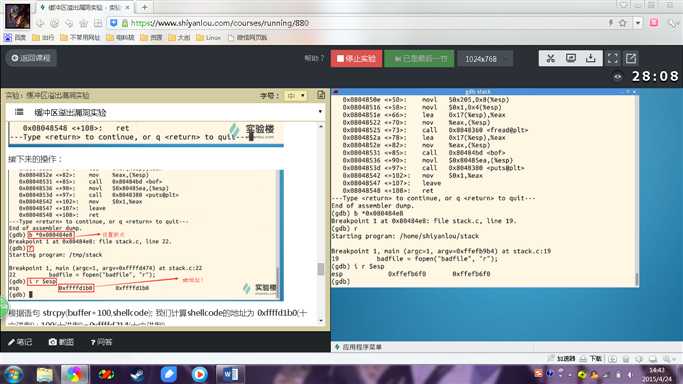This screenshot has width=683, height=384.
Task: Open the Linux bookmarks folder
Action: click(208, 37)
